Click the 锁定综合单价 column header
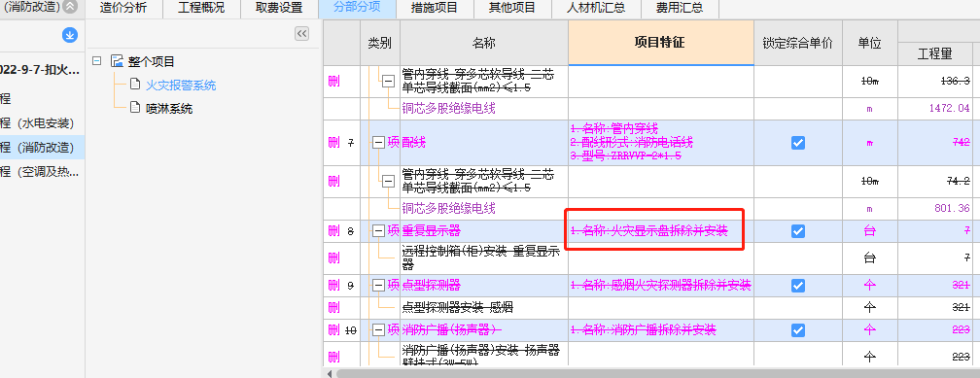The image size is (980, 378). pos(798,43)
